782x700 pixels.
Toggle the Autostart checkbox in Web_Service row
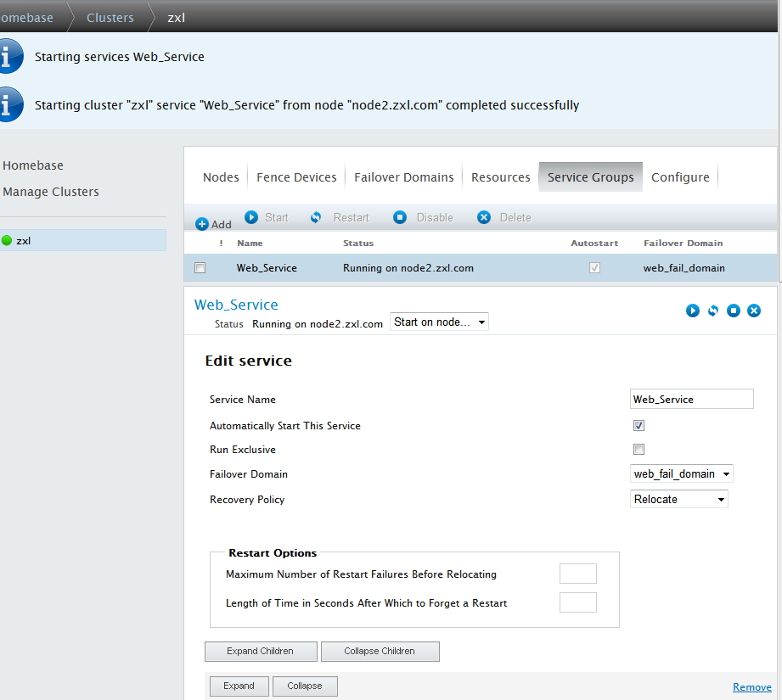point(594,267)
